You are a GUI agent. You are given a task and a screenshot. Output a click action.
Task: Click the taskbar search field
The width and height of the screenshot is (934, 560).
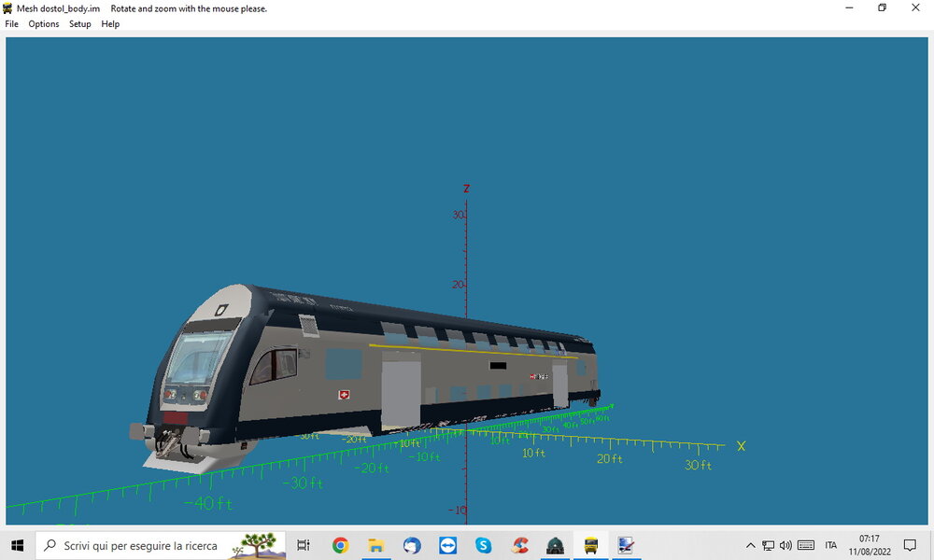tap(161, 545)
